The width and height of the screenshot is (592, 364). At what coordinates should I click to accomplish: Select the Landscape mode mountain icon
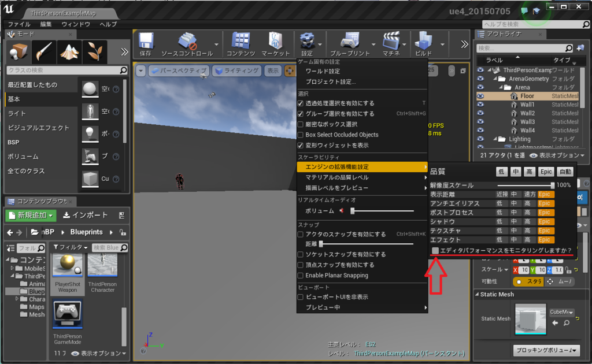pos(69,51)
